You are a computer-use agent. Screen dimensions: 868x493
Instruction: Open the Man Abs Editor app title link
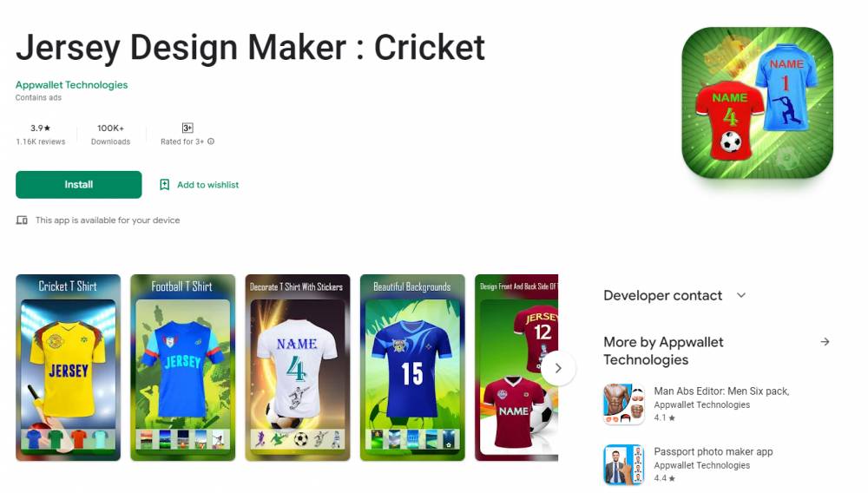pyautogui.click(x=721, y=391)
